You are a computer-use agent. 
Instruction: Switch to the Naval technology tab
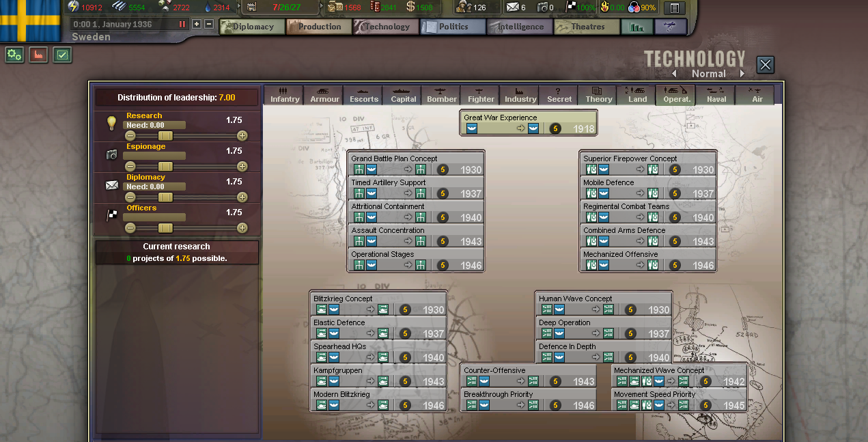(716, 95)
